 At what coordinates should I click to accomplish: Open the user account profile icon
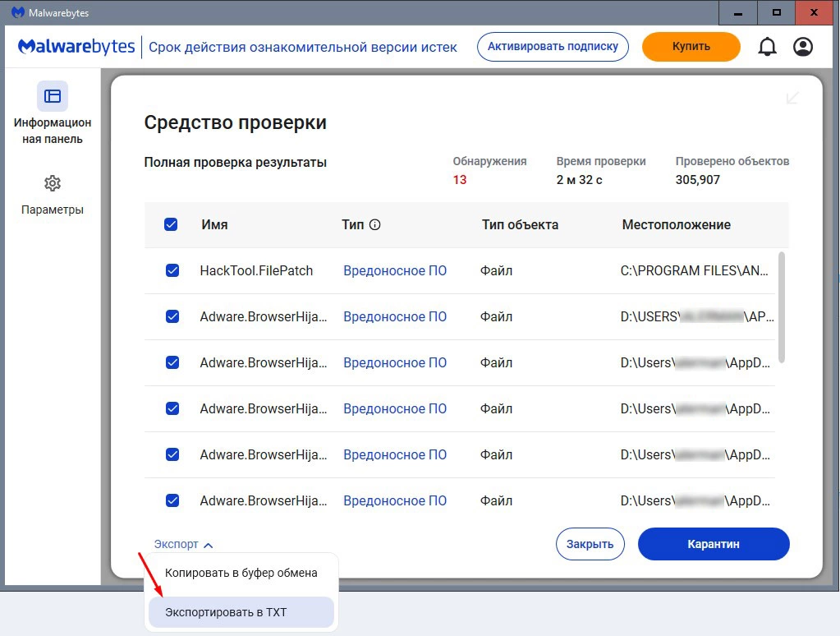pos(802,47)
